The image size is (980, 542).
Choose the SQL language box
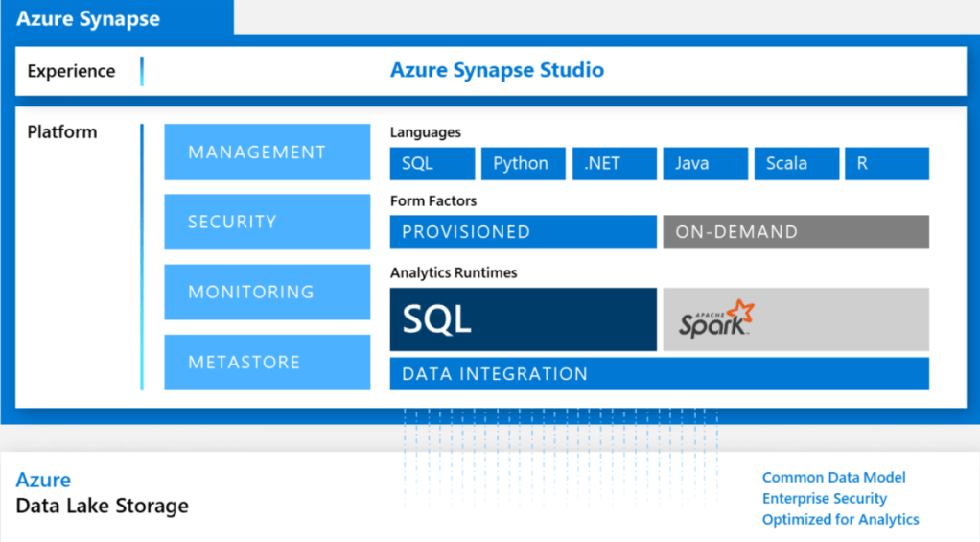point(432,163)
